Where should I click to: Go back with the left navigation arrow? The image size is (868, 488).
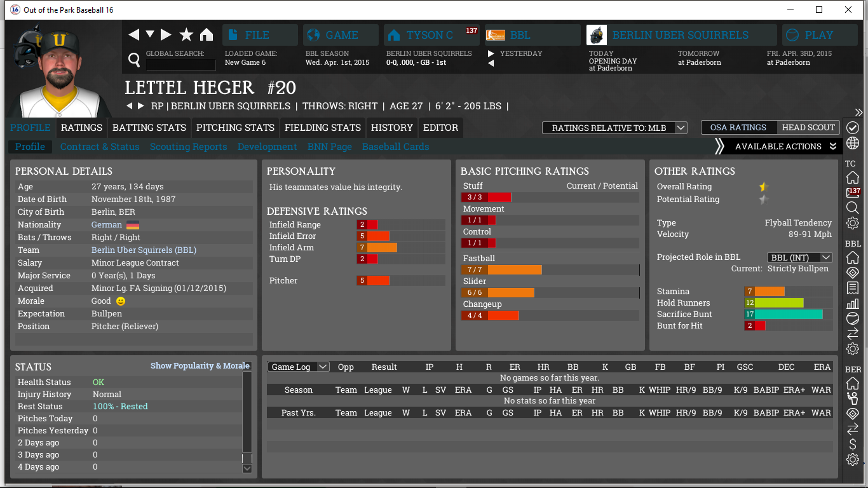pyautogui.click(x=134, y=35)
